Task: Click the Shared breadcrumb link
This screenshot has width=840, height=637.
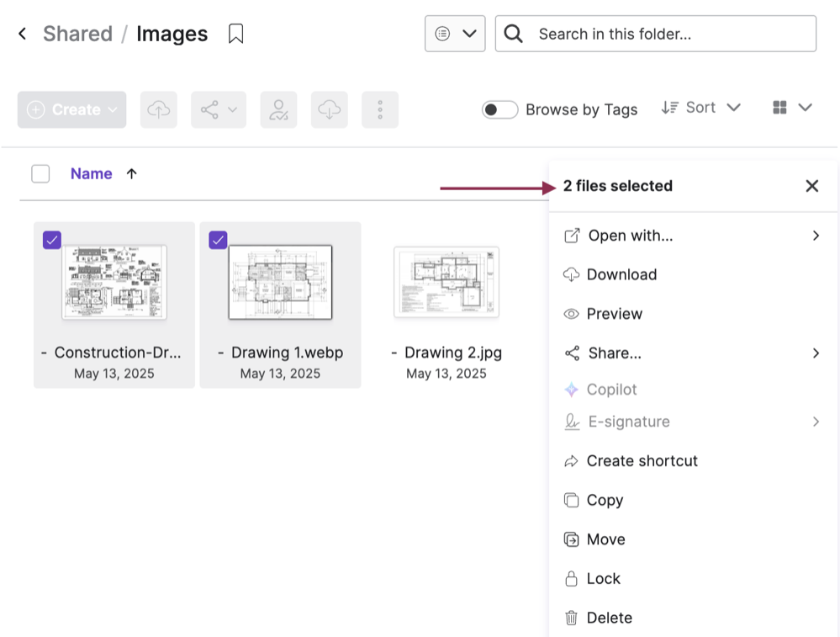Action: (x=77, y=33)
